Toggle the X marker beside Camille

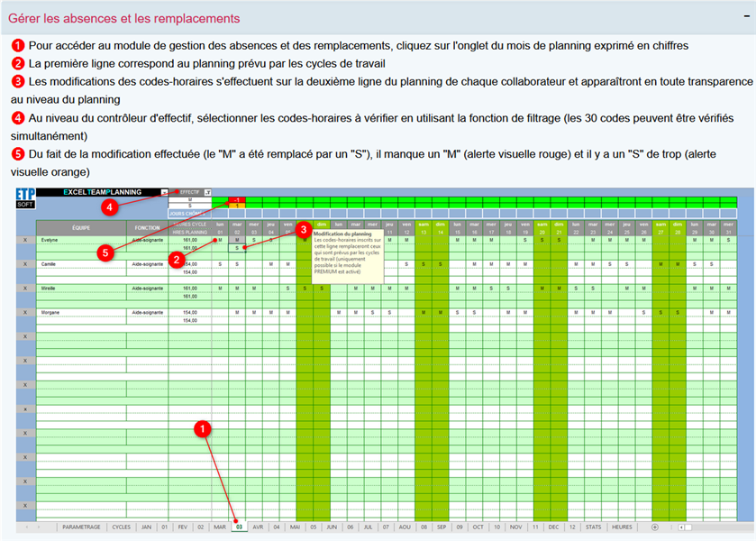coord(25,264)
